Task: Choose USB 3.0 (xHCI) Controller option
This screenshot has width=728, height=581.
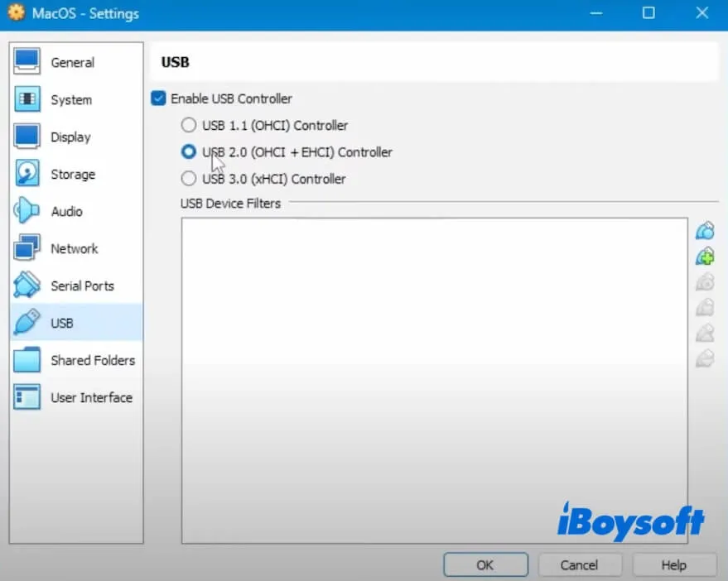Action: coord(189,179)
